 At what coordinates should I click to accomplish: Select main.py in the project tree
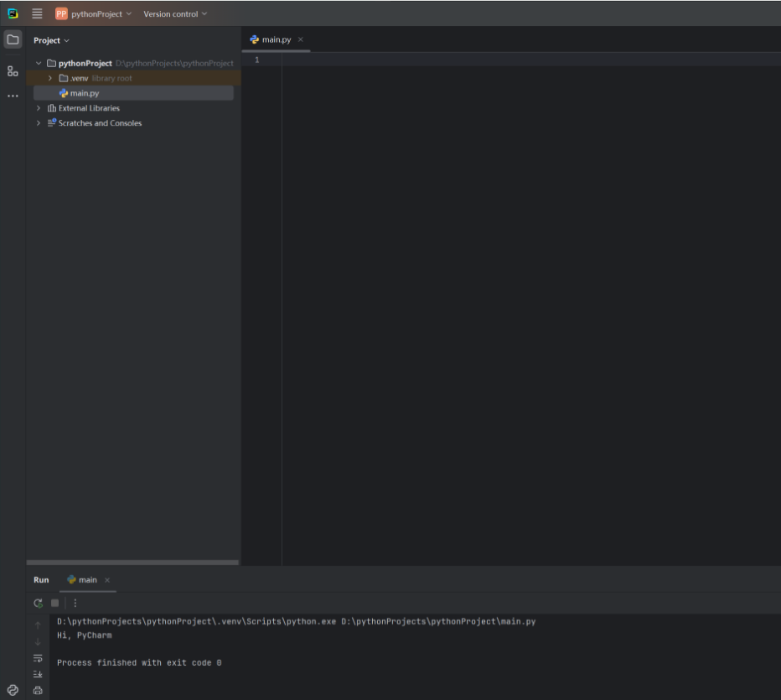[133, 93]
